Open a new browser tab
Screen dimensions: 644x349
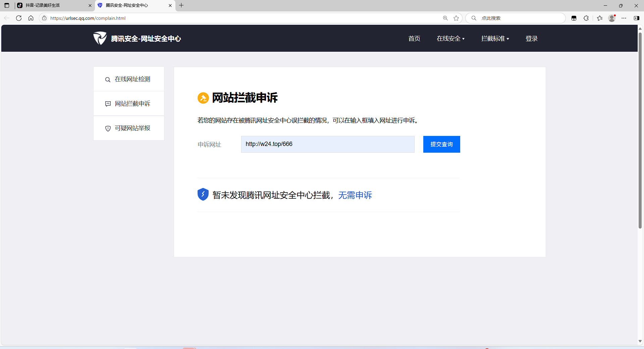click(181, 5)
